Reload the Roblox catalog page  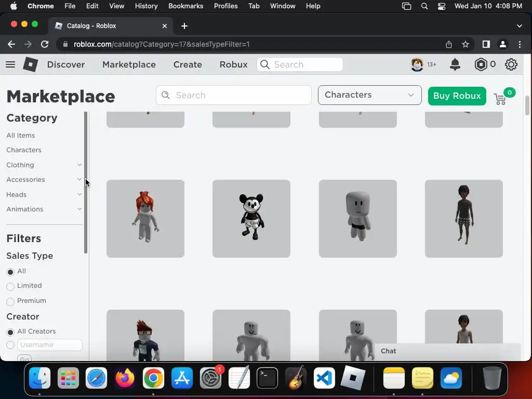click(45, 44)
